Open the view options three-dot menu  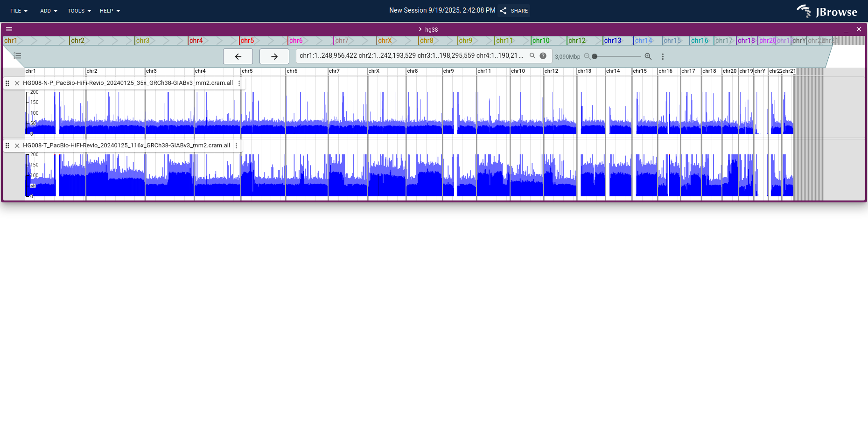[663, 56]
